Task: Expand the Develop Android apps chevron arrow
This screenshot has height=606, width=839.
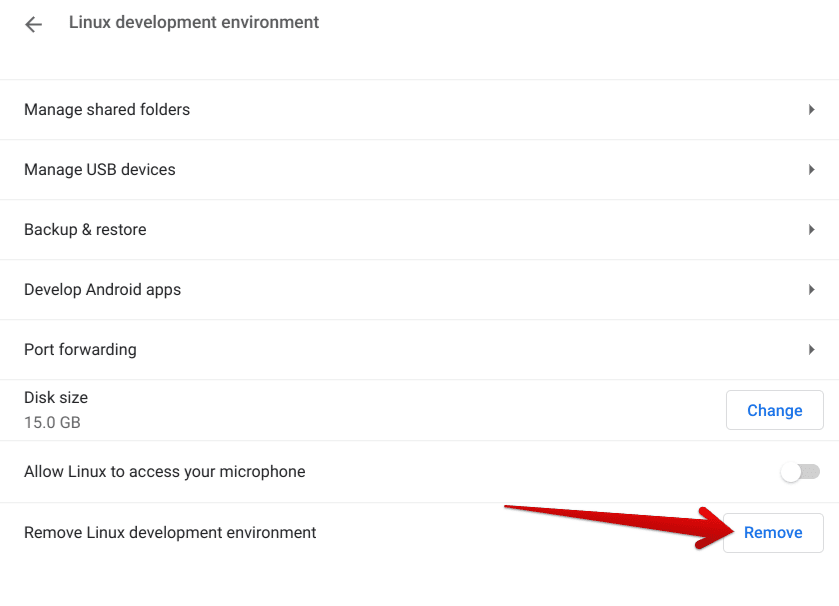Action: tap(811, 289)
